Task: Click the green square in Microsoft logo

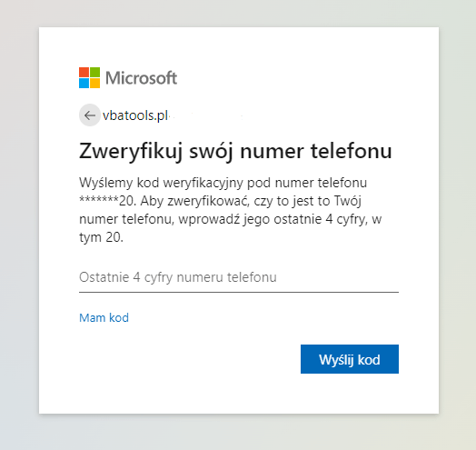Action: [95, 73]
